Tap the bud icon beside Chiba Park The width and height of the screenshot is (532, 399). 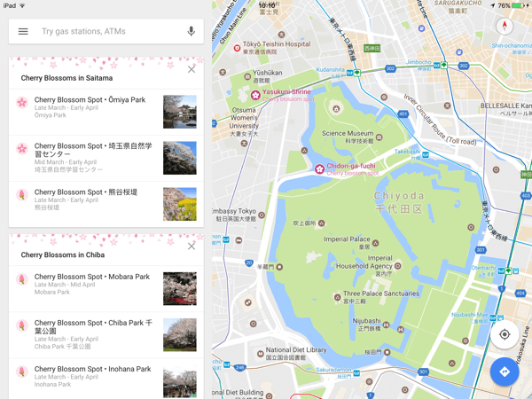pos(22,325)
